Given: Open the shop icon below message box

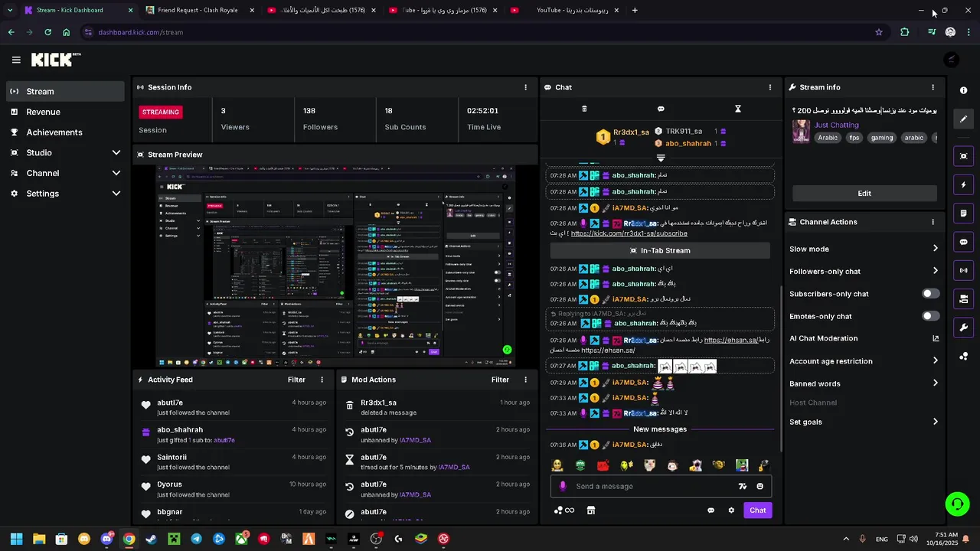Looking at the screenshot, I should tap(590, 510).
